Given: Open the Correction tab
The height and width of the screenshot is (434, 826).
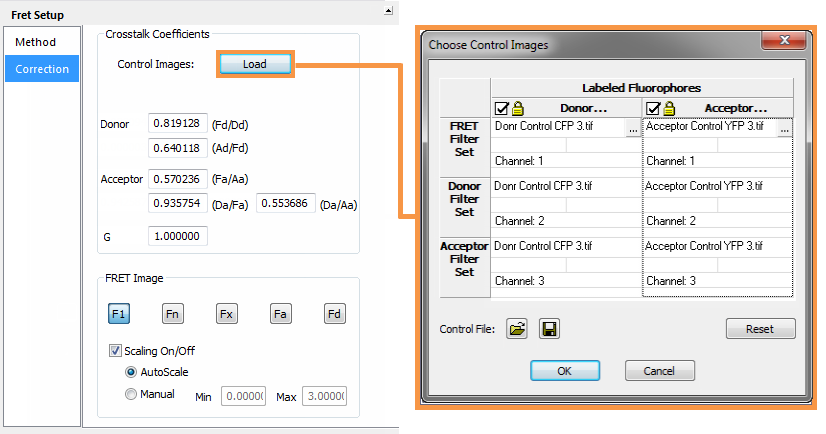Looking at the screenshot, I should coord(42,69).
